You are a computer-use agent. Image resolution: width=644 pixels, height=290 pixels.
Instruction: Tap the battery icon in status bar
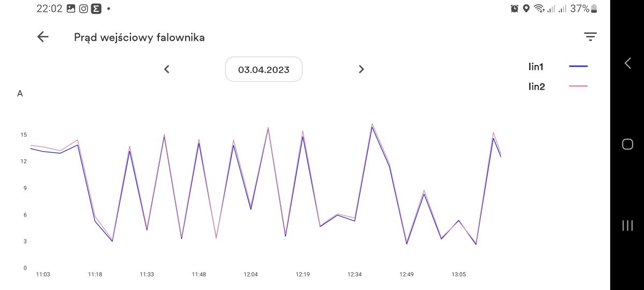pyautogui.click(x=594, y=9)
